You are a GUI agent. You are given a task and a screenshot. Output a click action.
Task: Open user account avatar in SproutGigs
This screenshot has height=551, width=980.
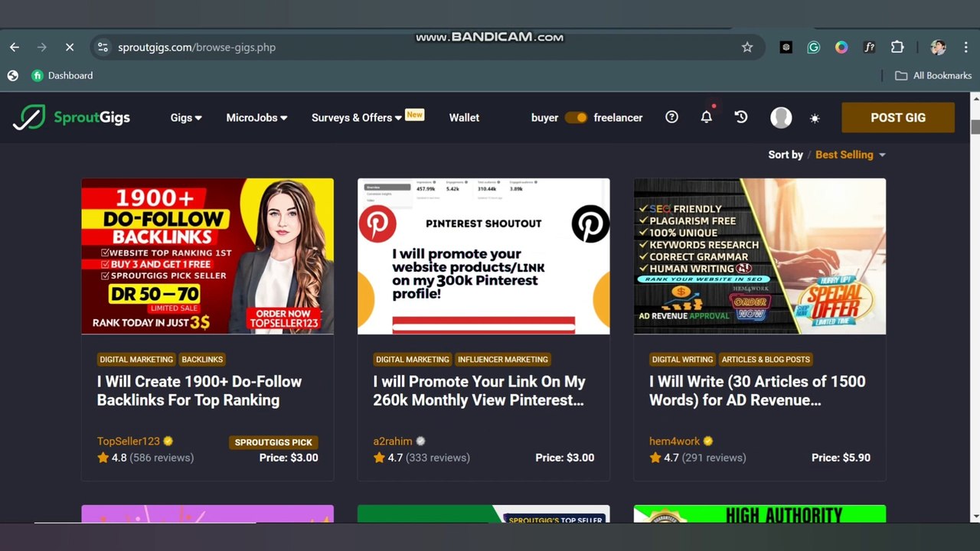point(781,117)
